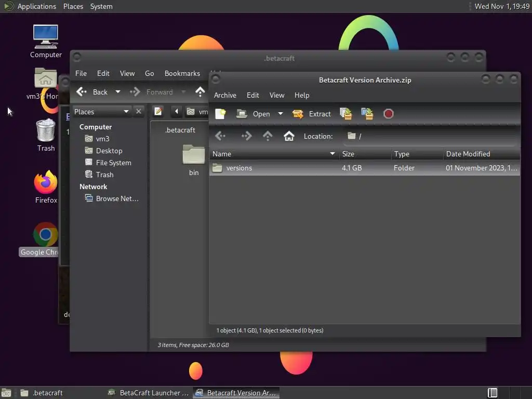Open the Places sidebar selector dropdown
532x399 pixels.
click(101, 112)
